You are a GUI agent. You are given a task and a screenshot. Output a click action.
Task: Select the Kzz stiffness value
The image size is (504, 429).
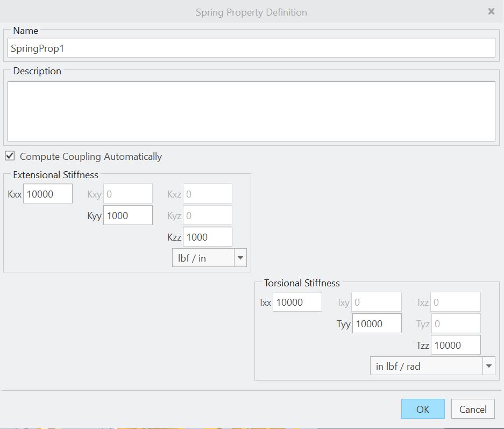207,236
